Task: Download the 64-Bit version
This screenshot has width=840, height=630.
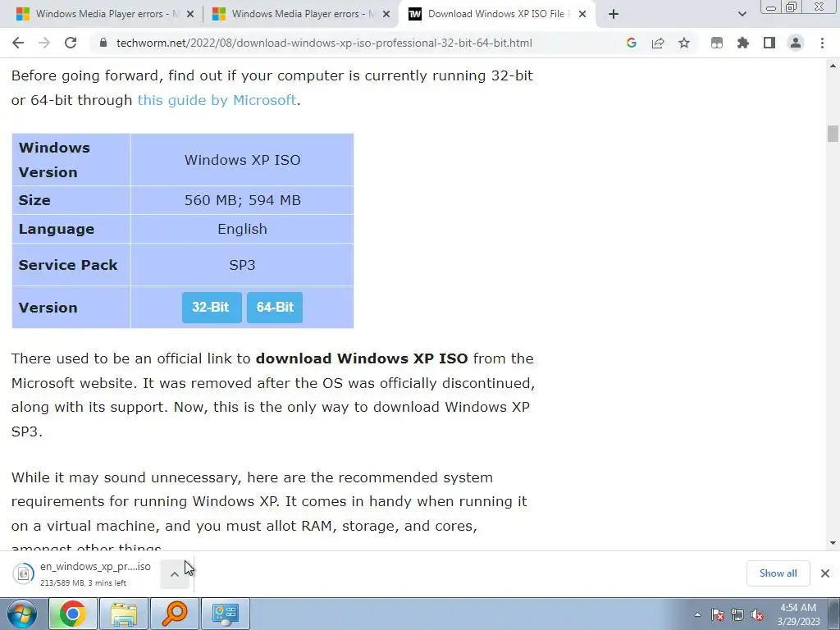Action: click(275, 308)
